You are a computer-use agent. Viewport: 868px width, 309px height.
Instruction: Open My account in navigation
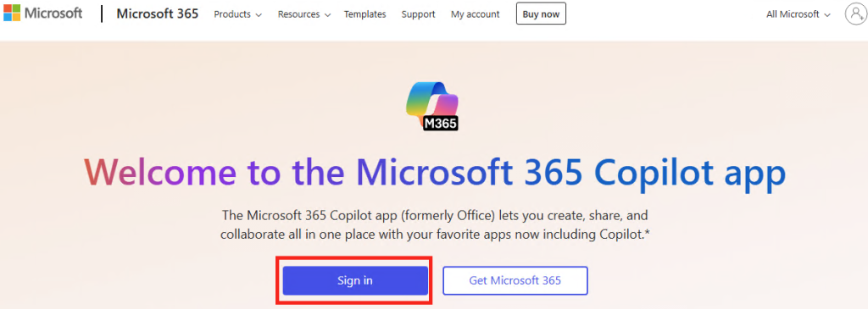click(x=475, y=14)
